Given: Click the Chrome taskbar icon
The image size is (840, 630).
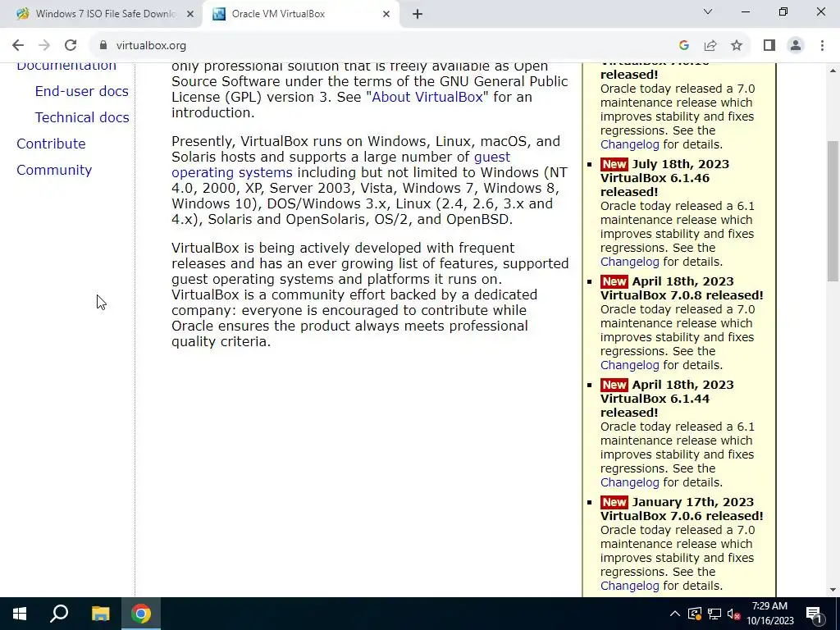Looking at the screenshot, I should click(x=141, y=614).
